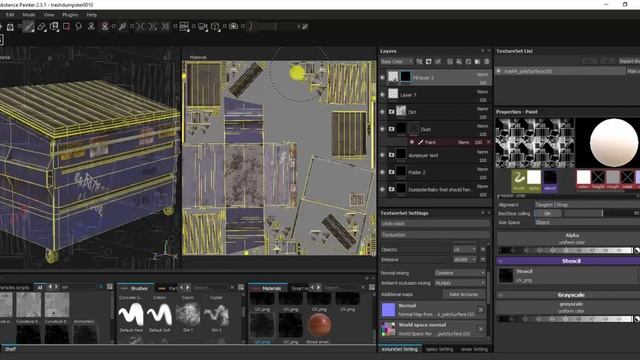The width and height of the screenshot is (640, 360).
Task: Hide the Layer 7 layer
Action: pos(382,95)
